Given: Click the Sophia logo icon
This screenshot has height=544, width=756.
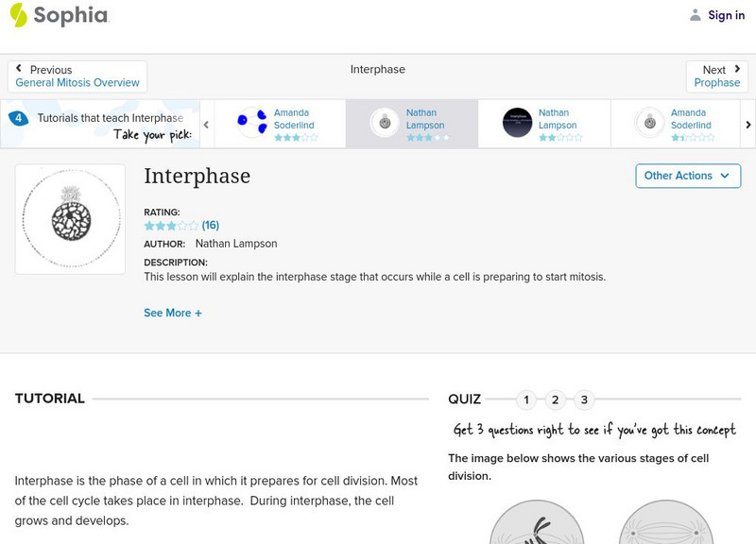Looking at the screenshot, I should [x=18, y=15].
